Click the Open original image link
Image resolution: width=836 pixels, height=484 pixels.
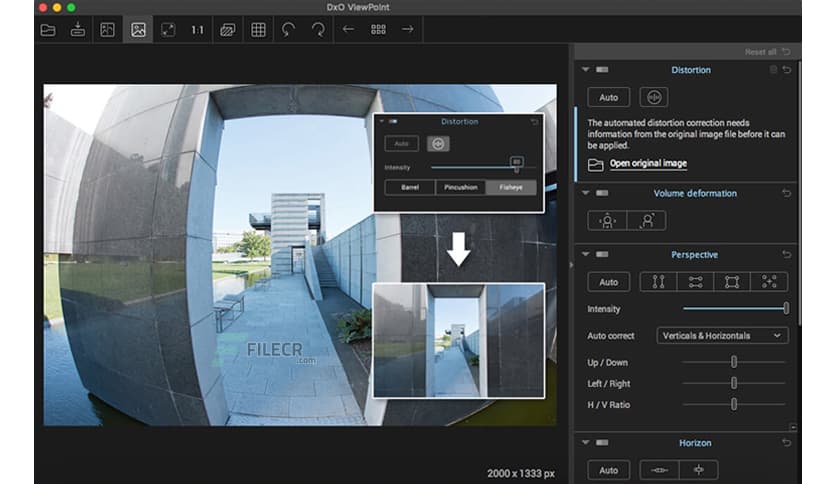[648, 164]
